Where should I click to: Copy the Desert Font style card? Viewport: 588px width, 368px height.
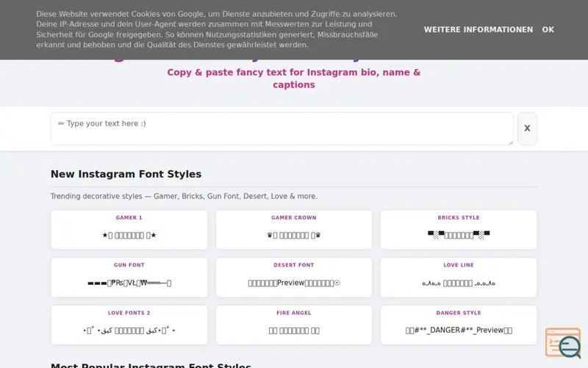click(x=293, y=277)
